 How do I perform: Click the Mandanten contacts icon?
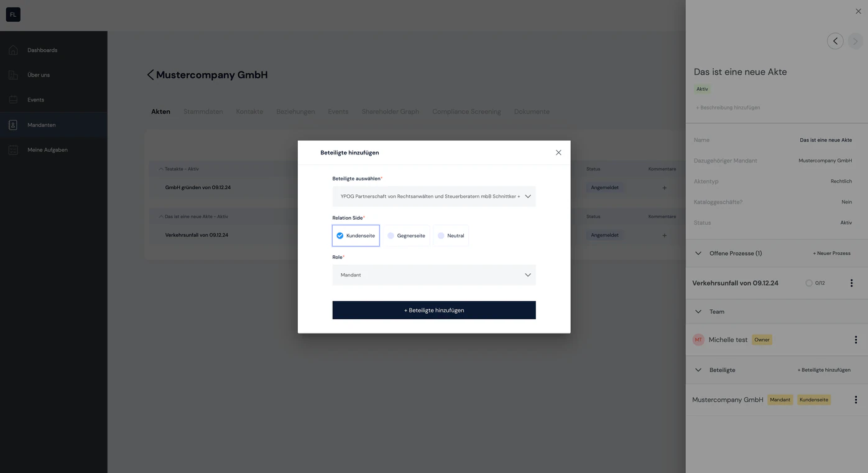click(x=13, y=125)
